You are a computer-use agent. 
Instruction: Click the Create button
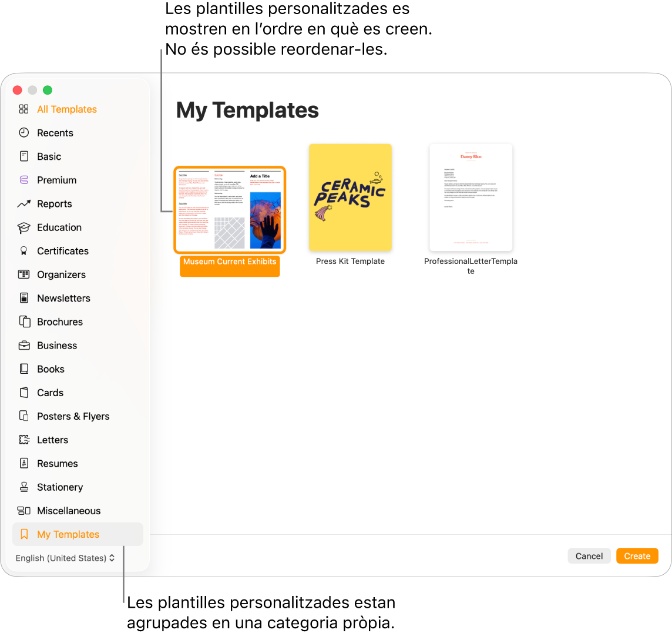637,555
